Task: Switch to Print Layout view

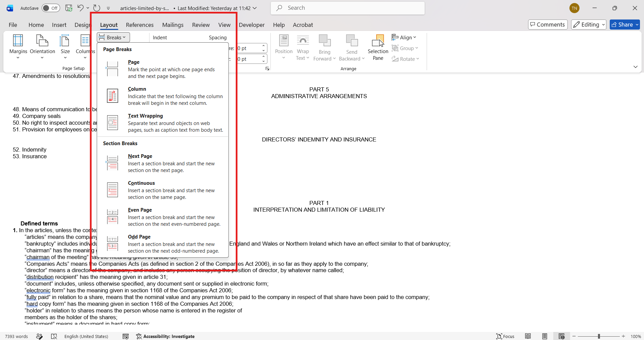Action: pyautogui.click(x=545, y=336)
